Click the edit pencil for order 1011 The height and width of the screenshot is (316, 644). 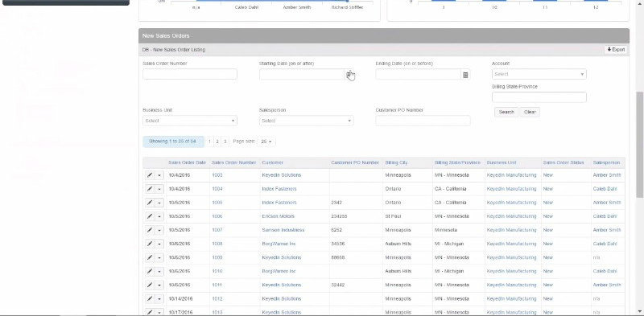[150, 285]
